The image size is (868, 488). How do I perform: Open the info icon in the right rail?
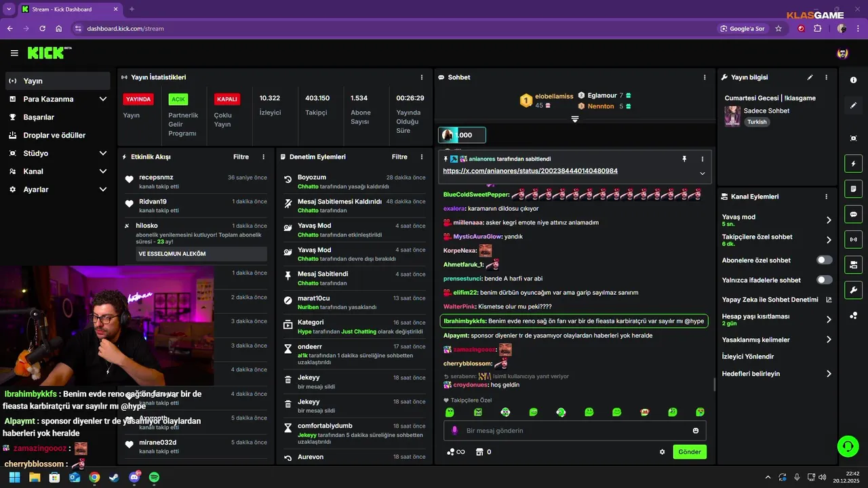click(853, 80)
